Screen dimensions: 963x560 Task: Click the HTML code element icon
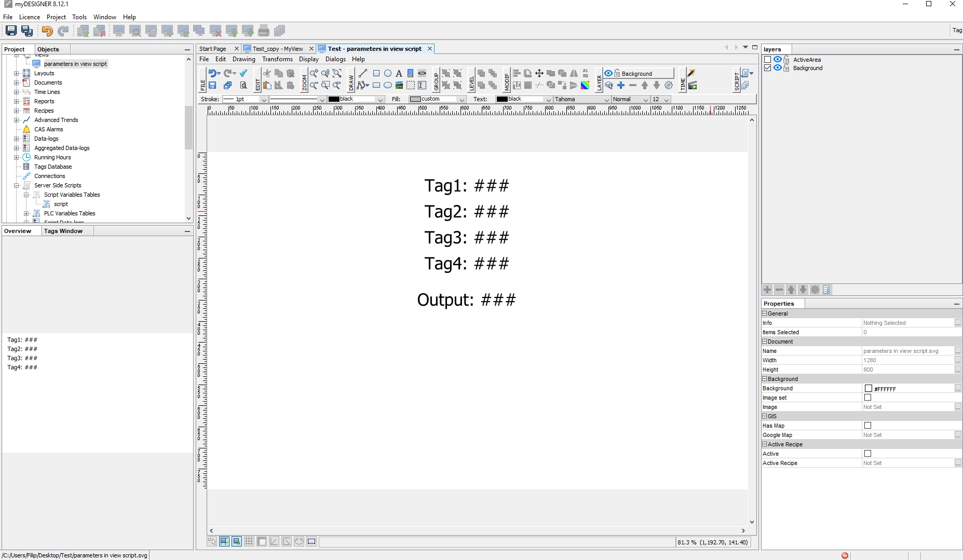(x=422, y=73)
